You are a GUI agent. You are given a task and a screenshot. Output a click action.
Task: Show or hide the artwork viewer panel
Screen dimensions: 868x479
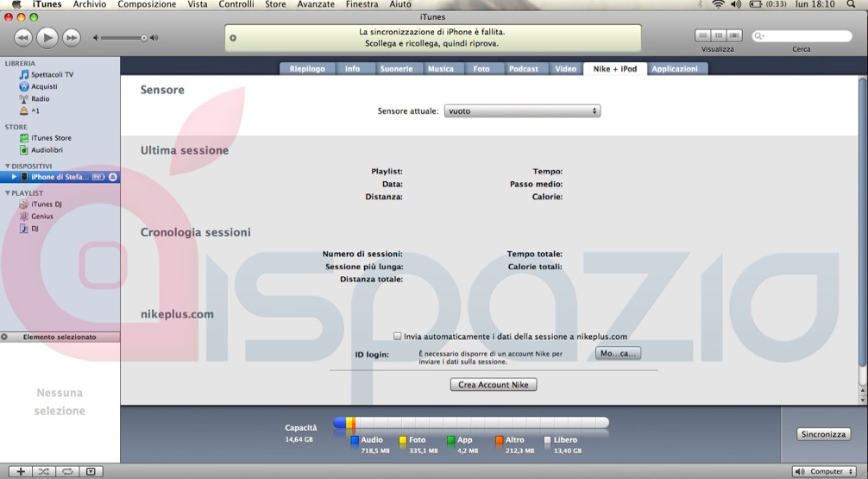click(89, 472)
